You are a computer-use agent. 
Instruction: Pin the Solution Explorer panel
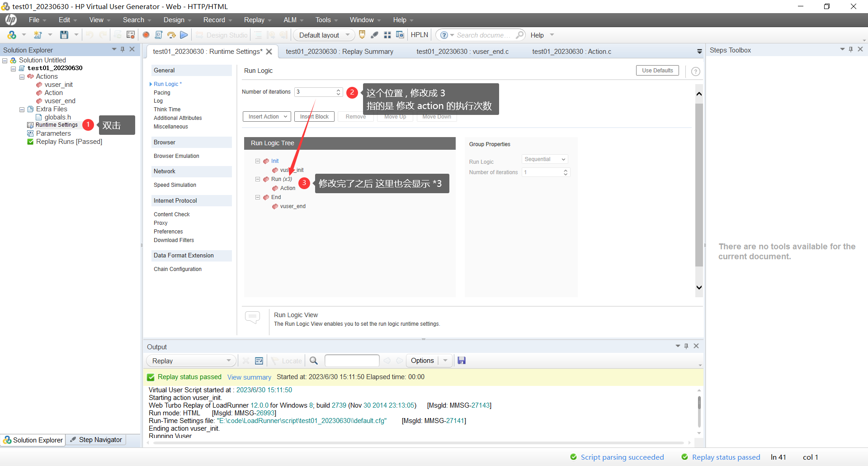123,49
